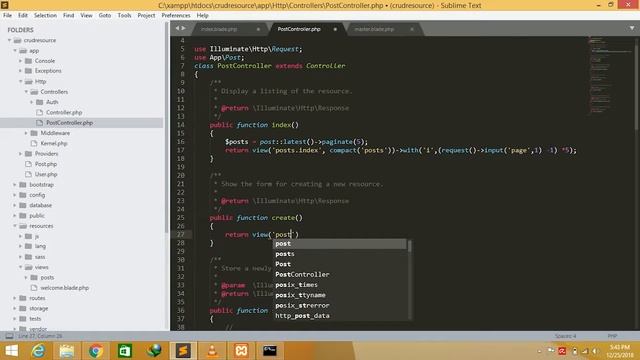Change indentation via Spaces: 4
The width and height of the screenshot is (640, 360).
[x=565, y=336]
